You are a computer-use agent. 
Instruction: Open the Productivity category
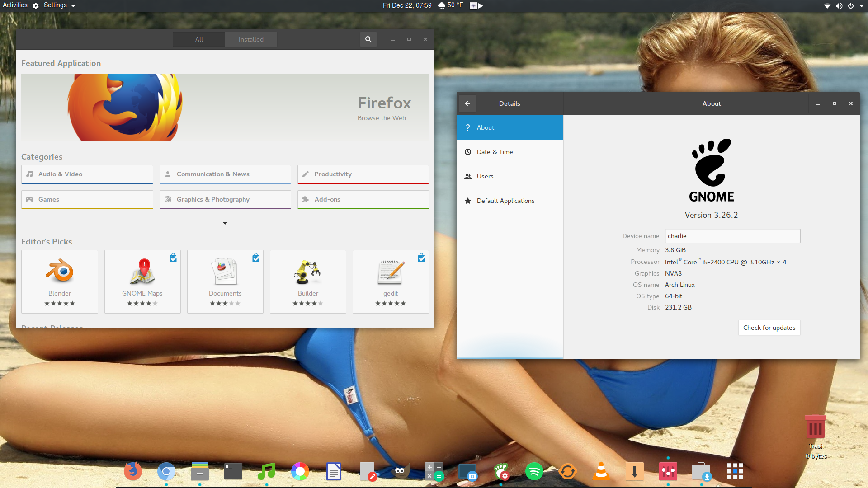click(x=363, y=174)
